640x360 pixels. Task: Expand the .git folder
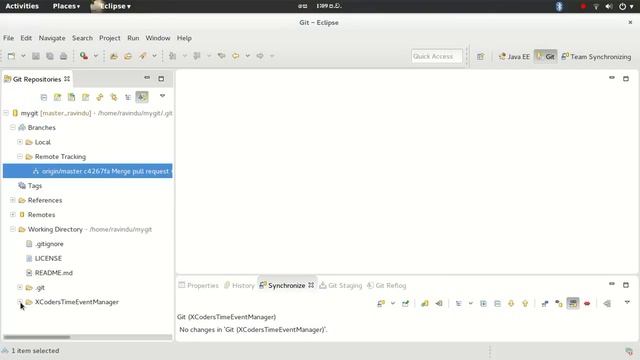tap(20, 287)
